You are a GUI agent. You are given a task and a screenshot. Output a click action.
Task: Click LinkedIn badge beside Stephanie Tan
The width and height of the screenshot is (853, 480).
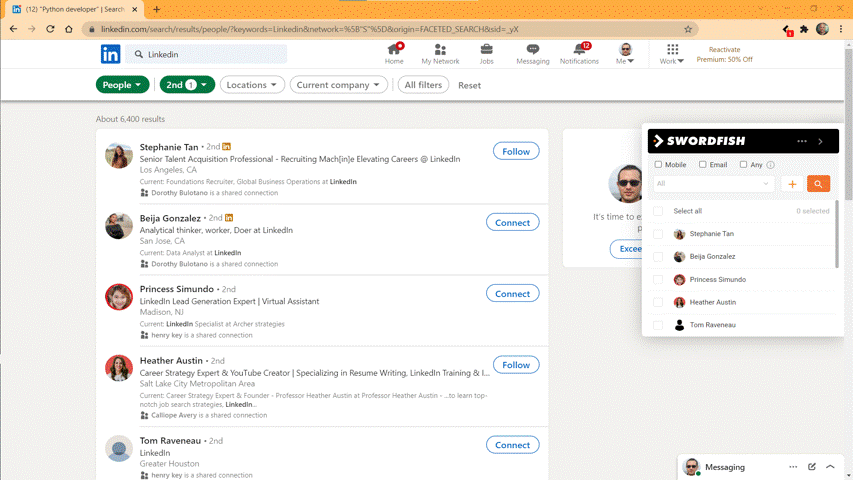pyautogui.click(x=226, y=146)
